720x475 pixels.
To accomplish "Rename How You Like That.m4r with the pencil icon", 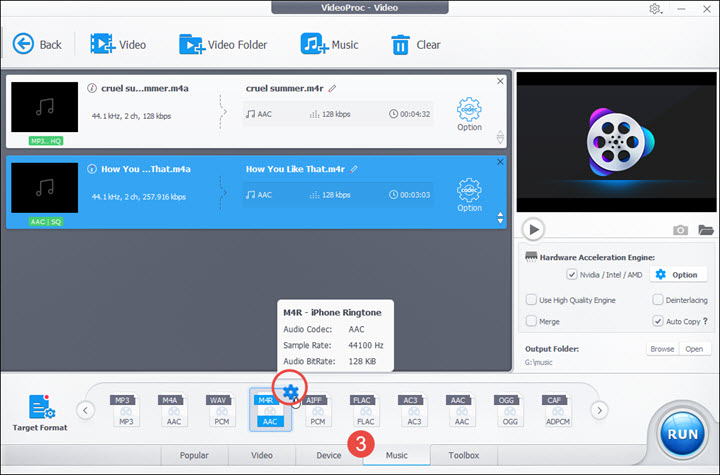I will click(x=354, y=169).
